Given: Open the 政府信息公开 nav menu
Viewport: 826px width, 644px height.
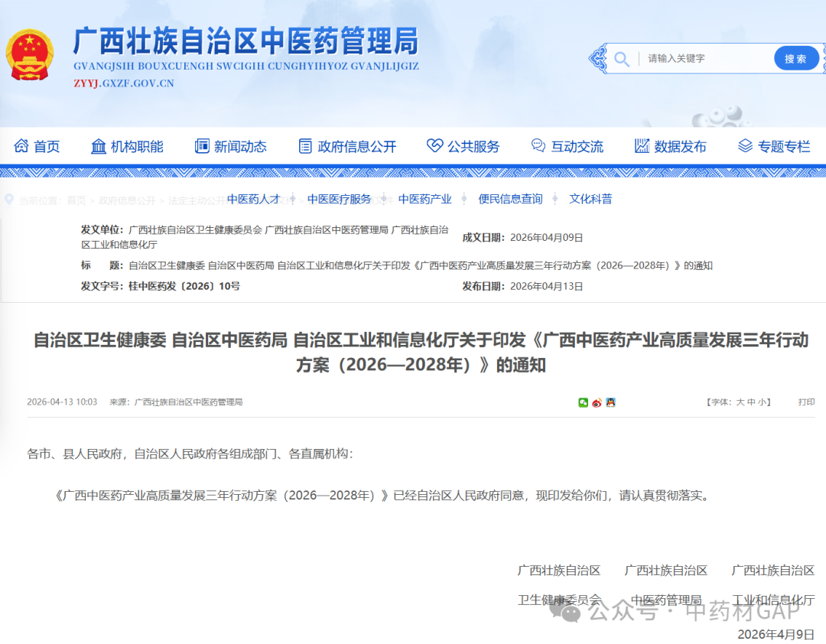Looking at the screenshot, I should tap(356, 147).
